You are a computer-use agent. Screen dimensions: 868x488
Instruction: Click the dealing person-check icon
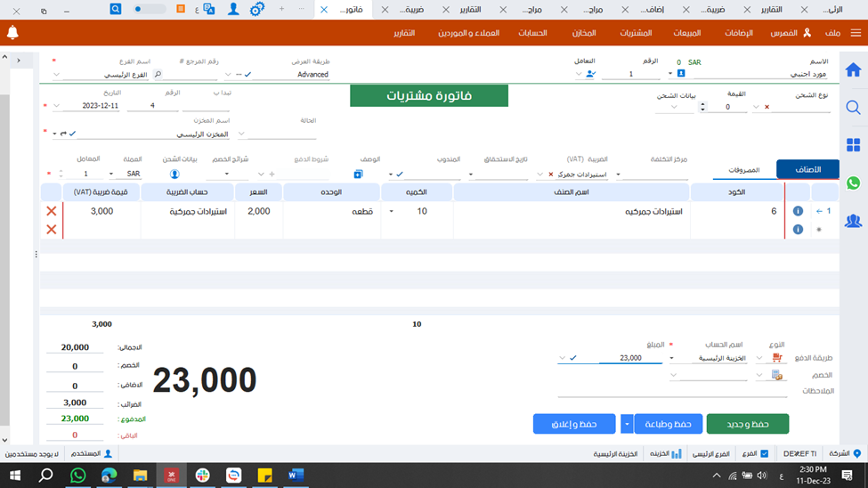click(x=590, y=74)
